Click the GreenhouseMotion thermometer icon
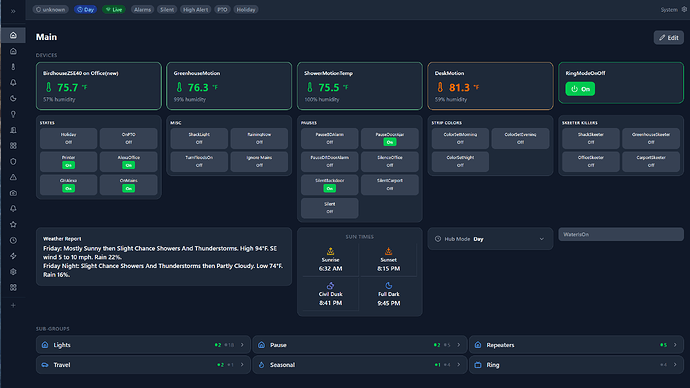The height and width of the screenshot is (388, 690). point(179,87)
